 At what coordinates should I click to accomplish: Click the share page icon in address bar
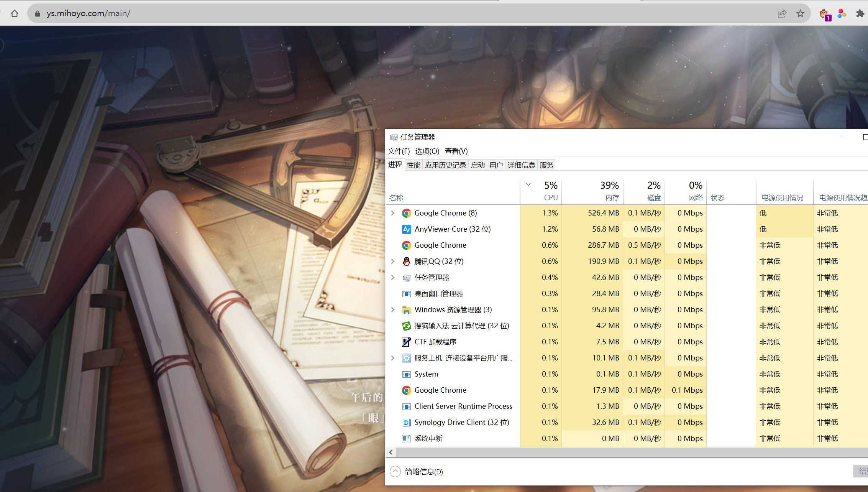pos(782,14)
